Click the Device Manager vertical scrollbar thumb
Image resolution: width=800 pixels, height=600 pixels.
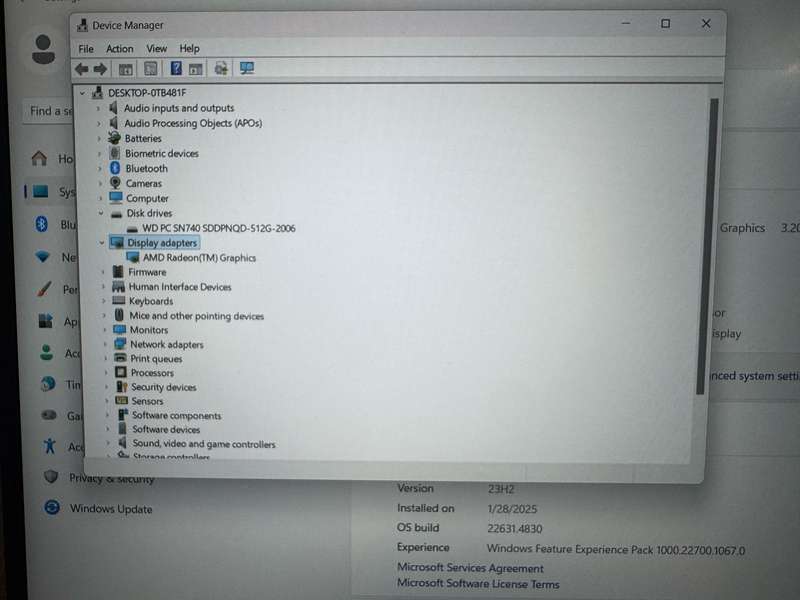coord(706,246)
